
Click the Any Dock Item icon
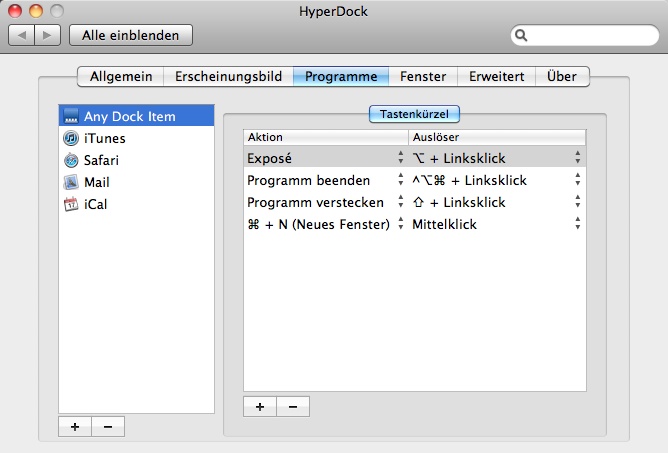click(x=71, y=115)
